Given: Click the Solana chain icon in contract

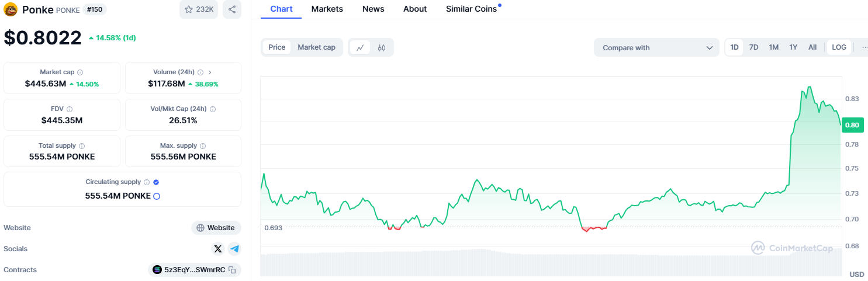Looking at the screenshot, I should click(157, 270).
